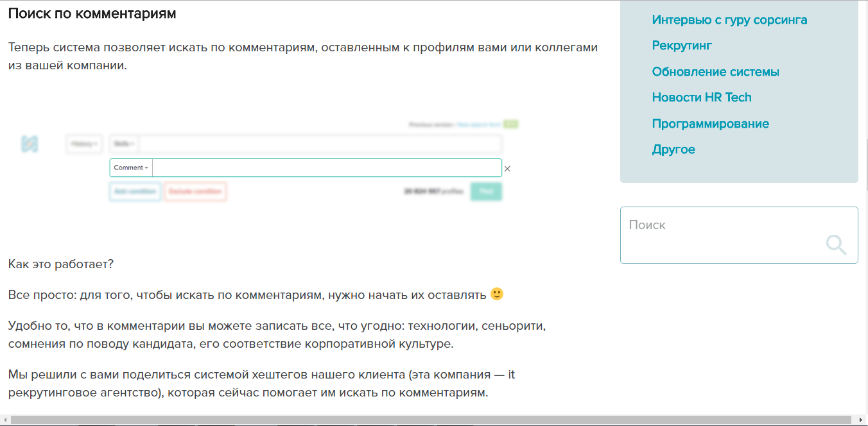Click the magnifier icon in the search box

836,244
